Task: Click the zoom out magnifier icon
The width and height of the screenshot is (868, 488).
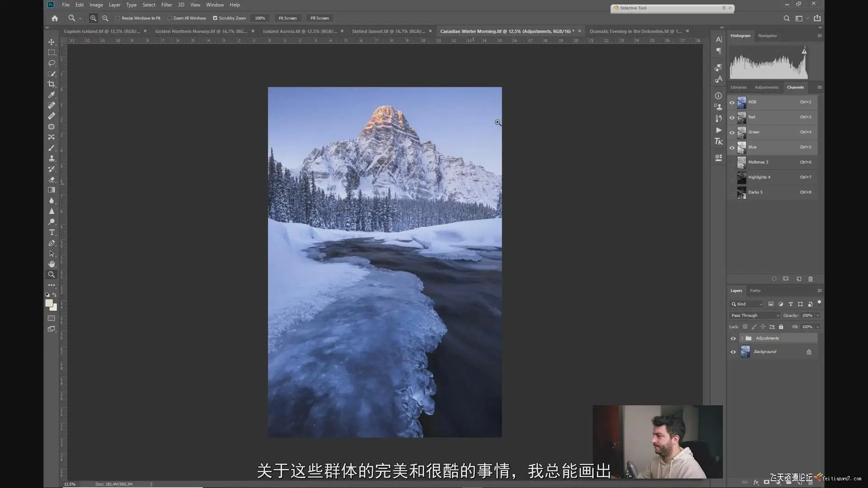Action: tap(105, 18)
